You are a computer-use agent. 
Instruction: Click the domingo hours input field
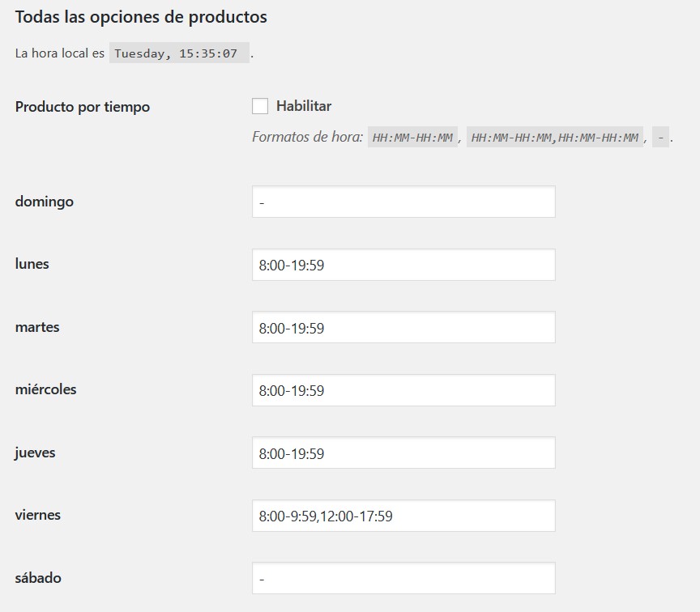403,202
